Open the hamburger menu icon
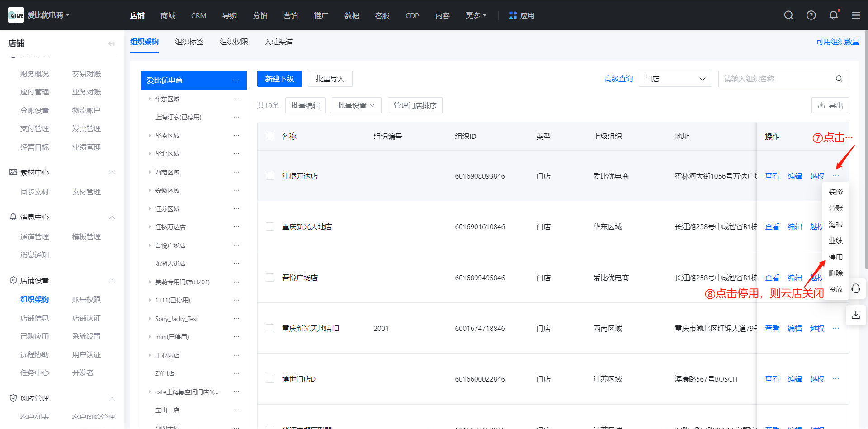The height and width of the screenshot is (429, 868). pyautogui.click(x=856, y=15)
